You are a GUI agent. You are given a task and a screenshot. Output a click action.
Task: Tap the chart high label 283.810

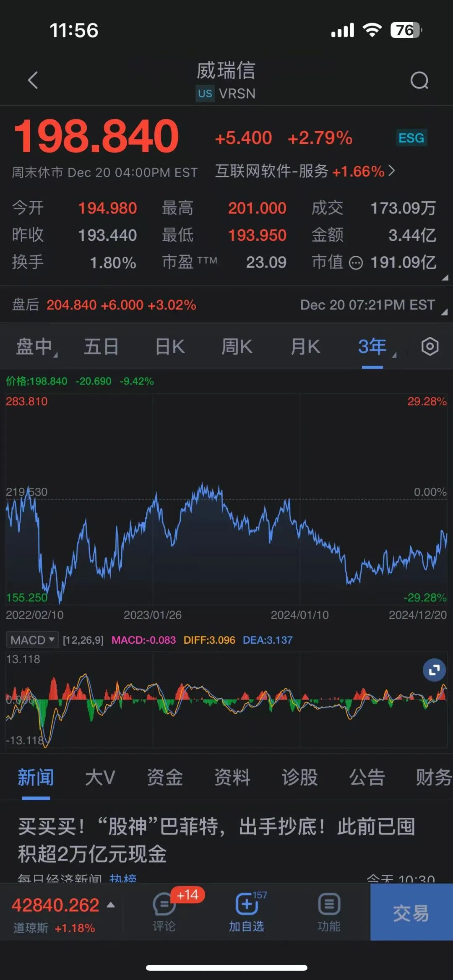pos(26,401)
